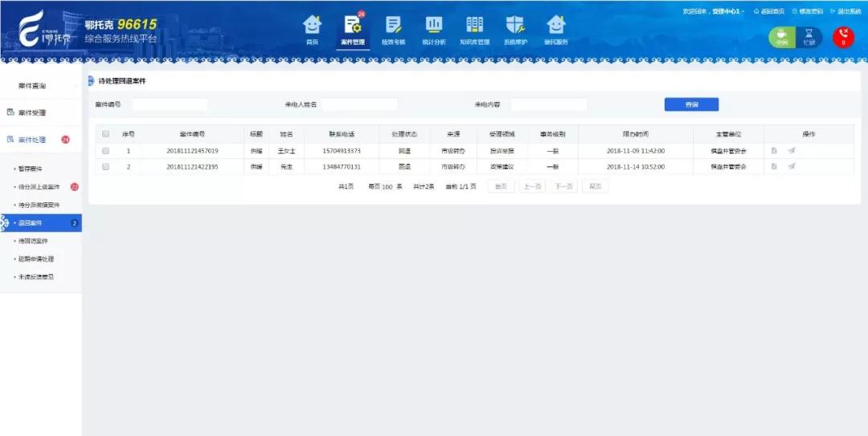Viewport: 868px width, 436px height.
Task: Toggle the green 空闲 idle status switch
Action: (782, 37)
